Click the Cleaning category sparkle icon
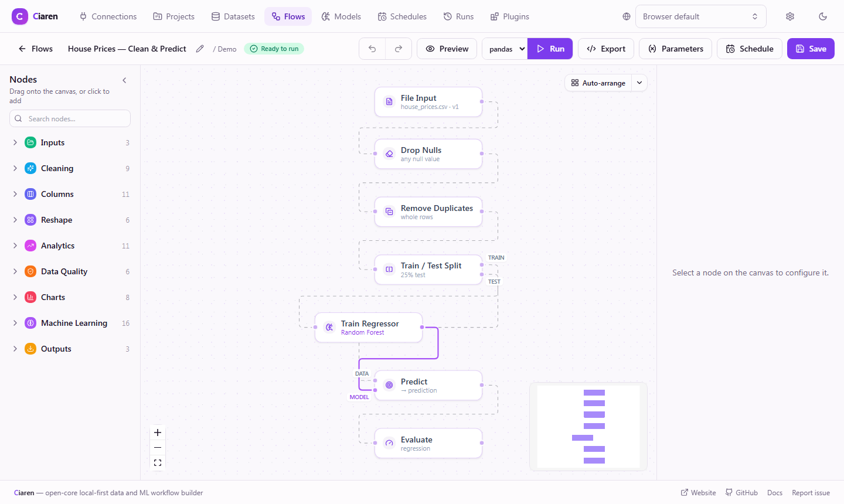 pos(30,168)
